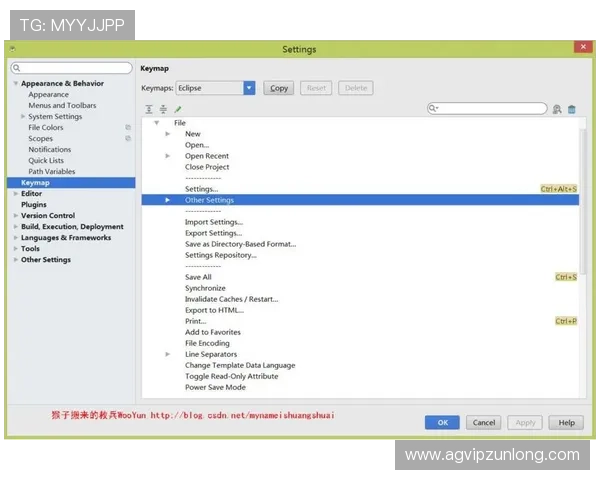Viewport: 600px width, 480px height.
Task: Open the Keymaps Eclipse dropdown
Action: coord(249,88)
